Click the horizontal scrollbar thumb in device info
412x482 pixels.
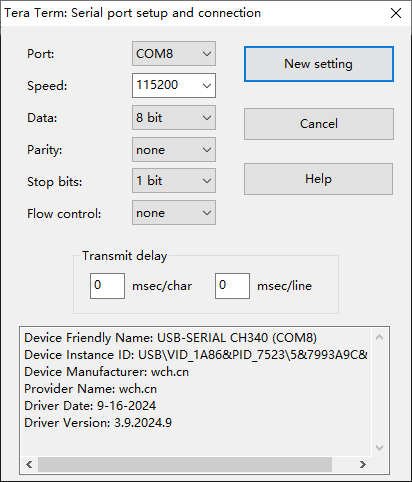pyautogui.click(x=185, y=464)
